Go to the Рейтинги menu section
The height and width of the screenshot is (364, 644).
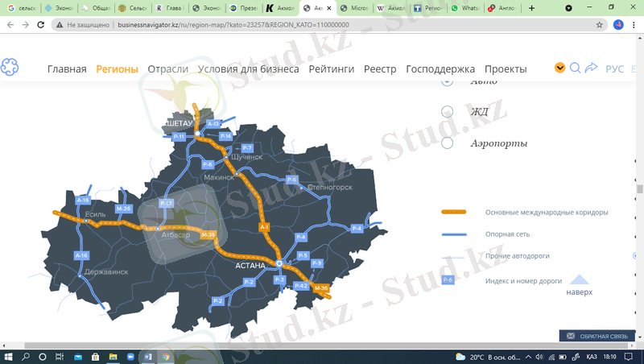pos(331,69)
